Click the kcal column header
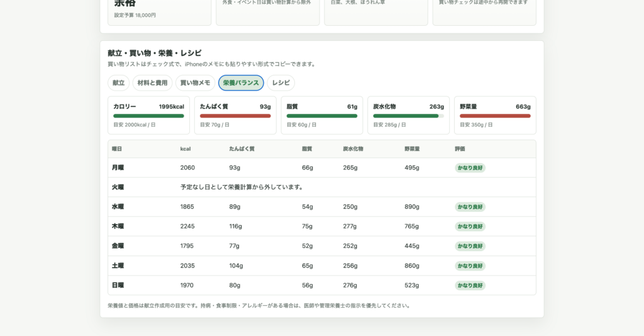Image resolution: width=644 pixels, height=336 pixels. pyautogui.click(x=186, y=149)
